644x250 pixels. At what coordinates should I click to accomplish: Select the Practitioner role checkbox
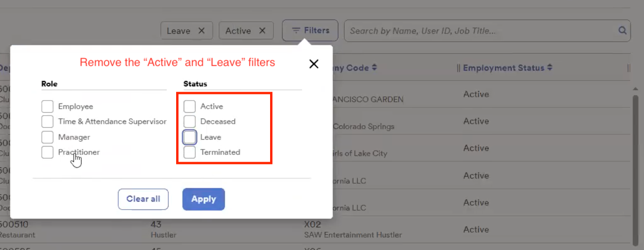(47, 152)
